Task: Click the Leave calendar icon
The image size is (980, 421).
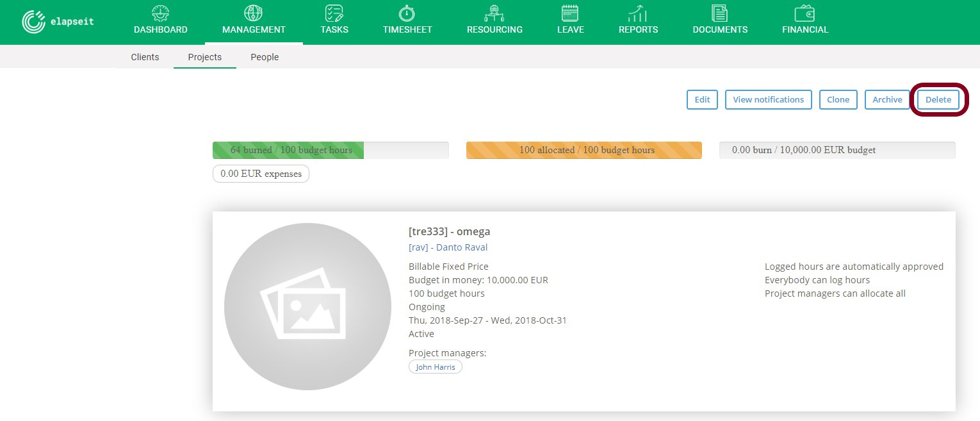Action: (570, 13)
